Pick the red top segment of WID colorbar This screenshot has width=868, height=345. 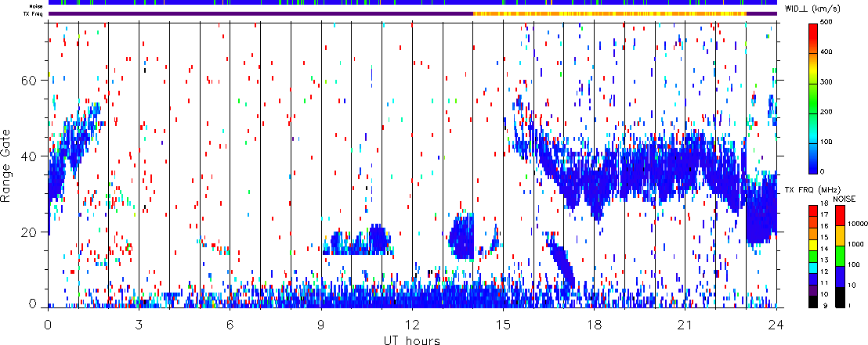[812, 38]
